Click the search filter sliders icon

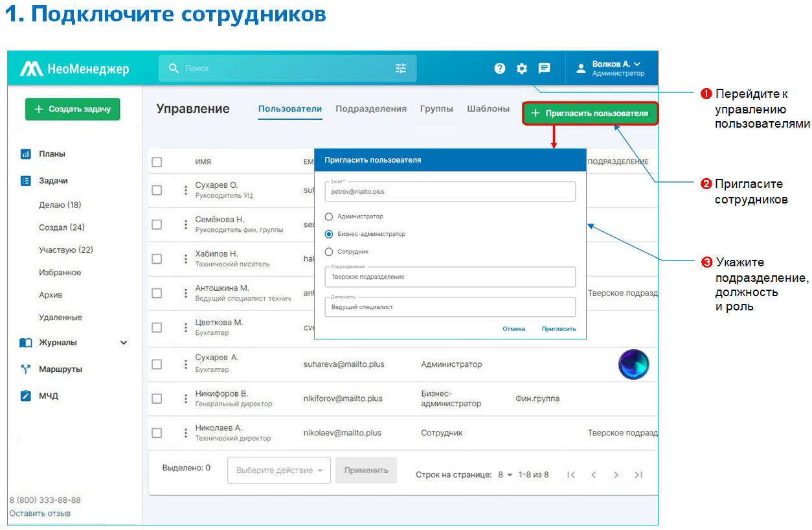[401, 68]
